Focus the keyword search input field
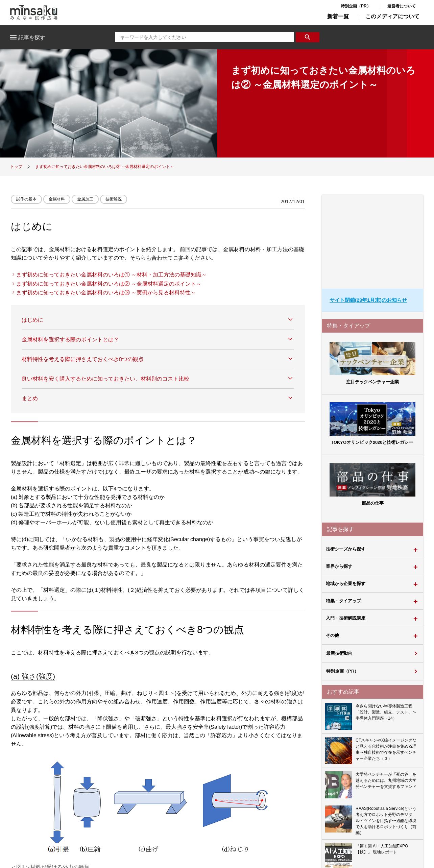434x868 pixels. pyautogui.click(x=204, y=37)
